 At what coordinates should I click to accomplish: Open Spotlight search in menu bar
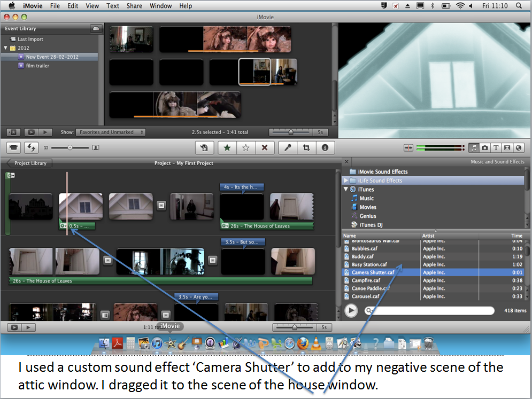(x=519, y=6)
